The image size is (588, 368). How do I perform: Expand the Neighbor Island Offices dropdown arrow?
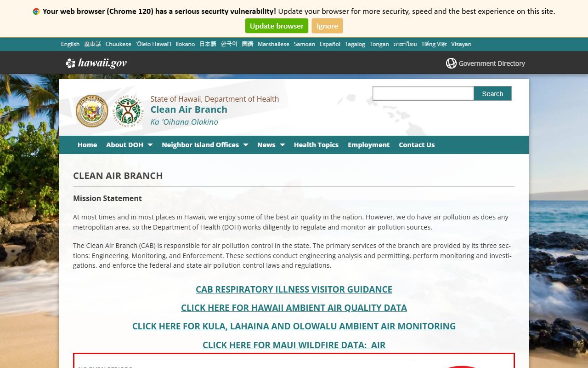click(245, 145)
